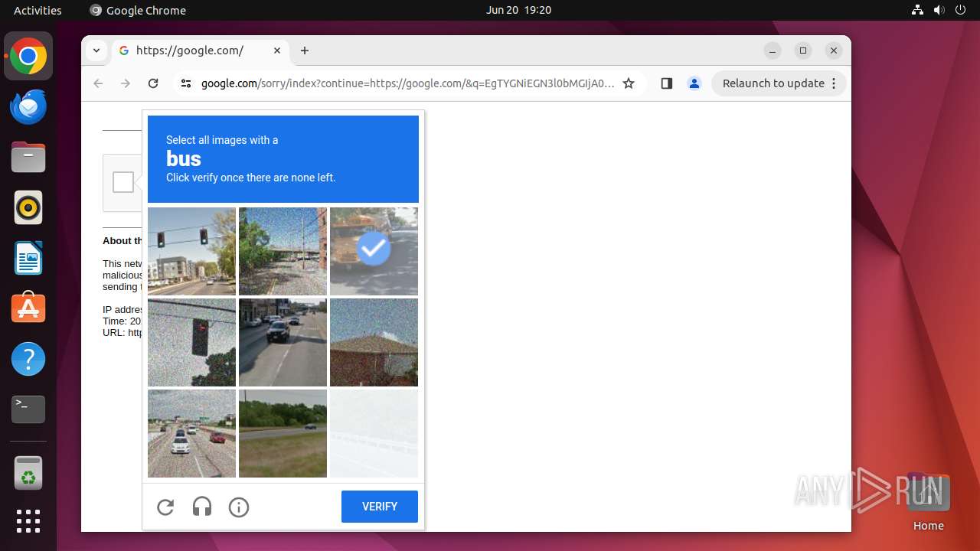This screenshot has width=980, height=551.
Task: Select the red traffic light tile
Action: (x=191, y=342)
